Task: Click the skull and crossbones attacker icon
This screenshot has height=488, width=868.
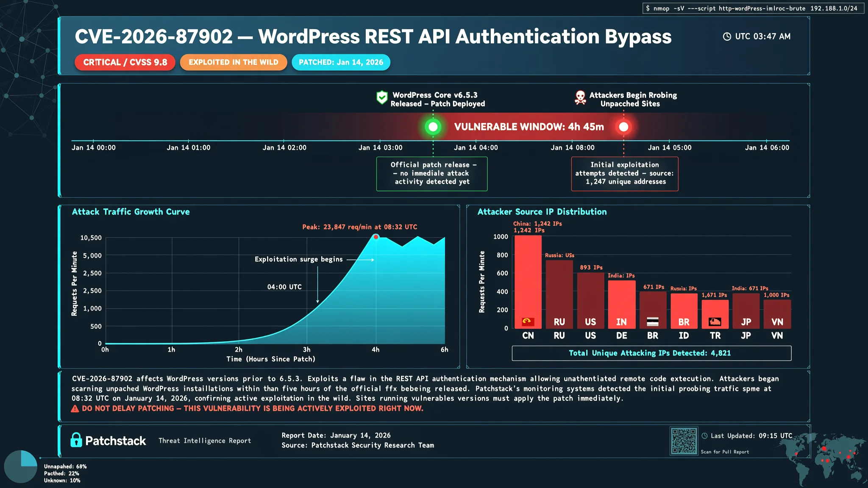Action: pos(580,98)
